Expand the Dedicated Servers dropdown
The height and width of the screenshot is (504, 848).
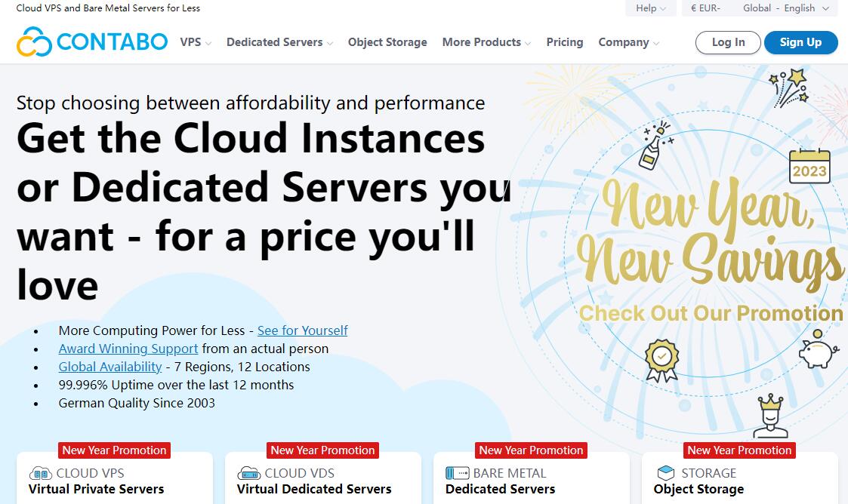(279, 42)
